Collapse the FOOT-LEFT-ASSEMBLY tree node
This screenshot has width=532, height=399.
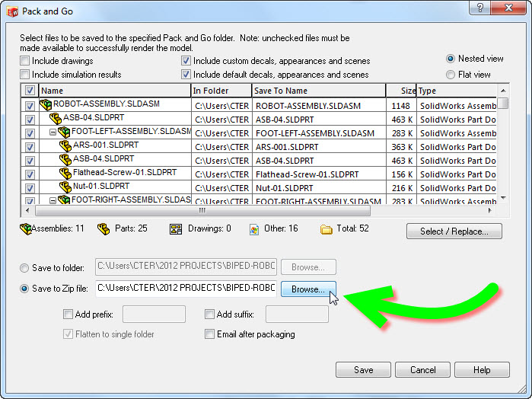coord(53,132)
